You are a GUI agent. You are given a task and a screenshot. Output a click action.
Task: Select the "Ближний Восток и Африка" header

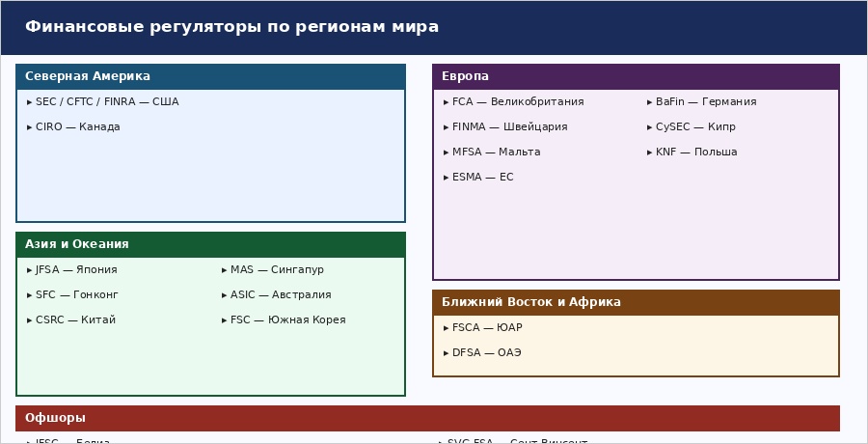click(637, 303)
